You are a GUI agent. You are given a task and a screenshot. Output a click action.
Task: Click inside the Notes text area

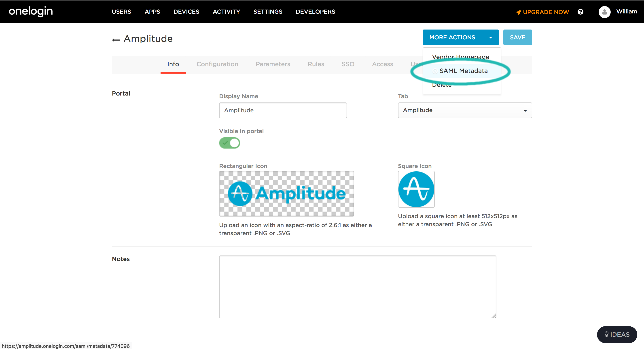click(358, 286)
